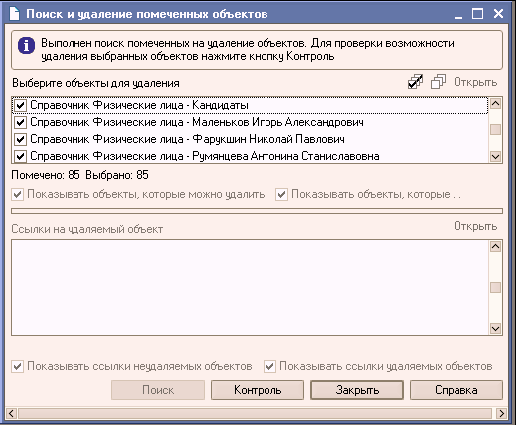
Task: Click the Контроль button
Action: coord(257,390)
